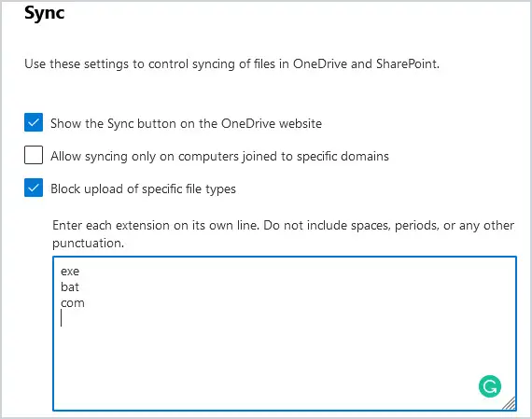Click the word 'punctuation.' under the instructions

point(89,243)
